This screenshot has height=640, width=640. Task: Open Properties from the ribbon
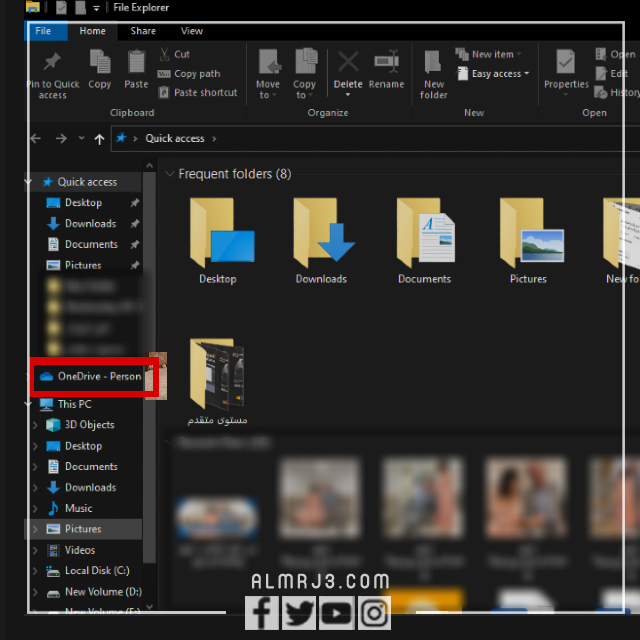(x=566, y=73)
